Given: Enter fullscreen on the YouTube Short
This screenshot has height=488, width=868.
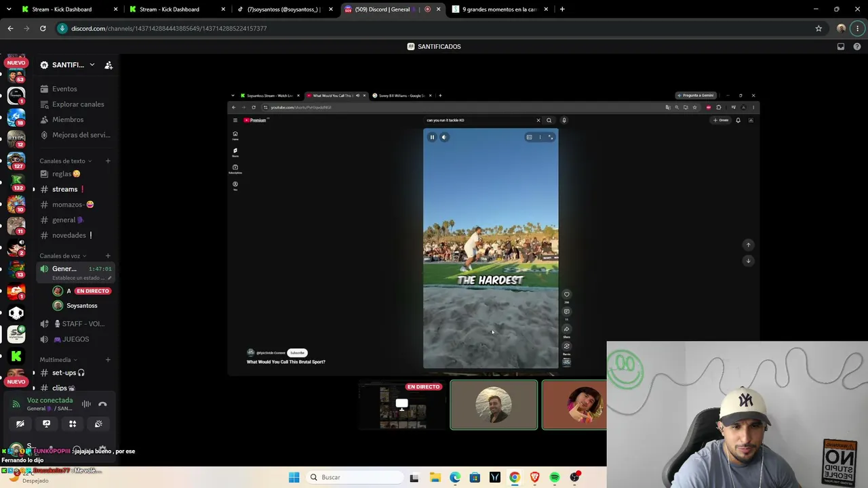Looking at the screenshot, I should 551,137.
